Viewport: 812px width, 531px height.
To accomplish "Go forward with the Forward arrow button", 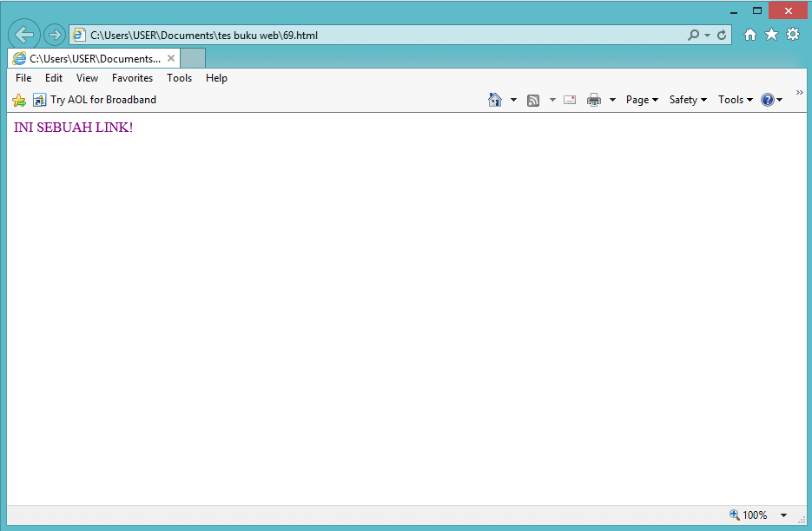I will pos(55,35).
